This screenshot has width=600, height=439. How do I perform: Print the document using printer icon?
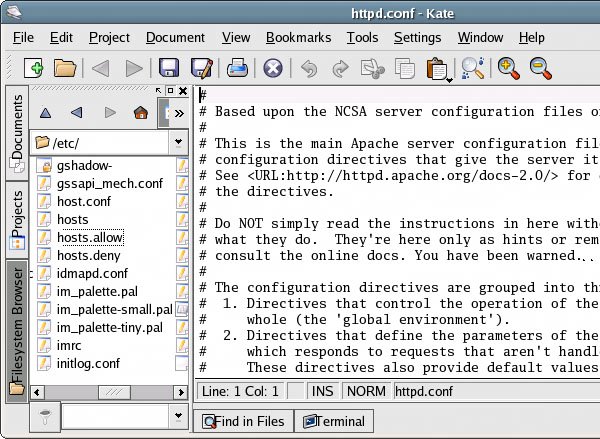(237, 68)
